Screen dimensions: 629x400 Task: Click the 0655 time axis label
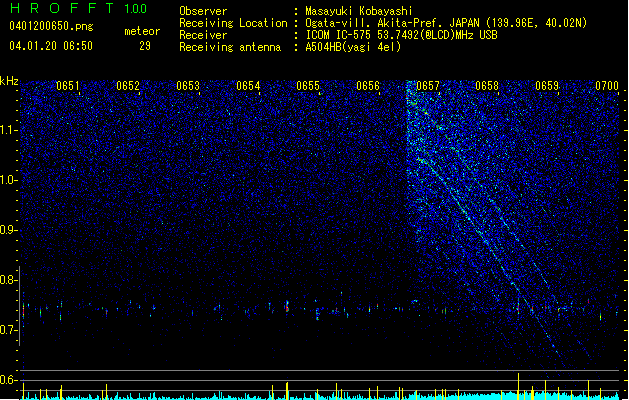point(308,86)
